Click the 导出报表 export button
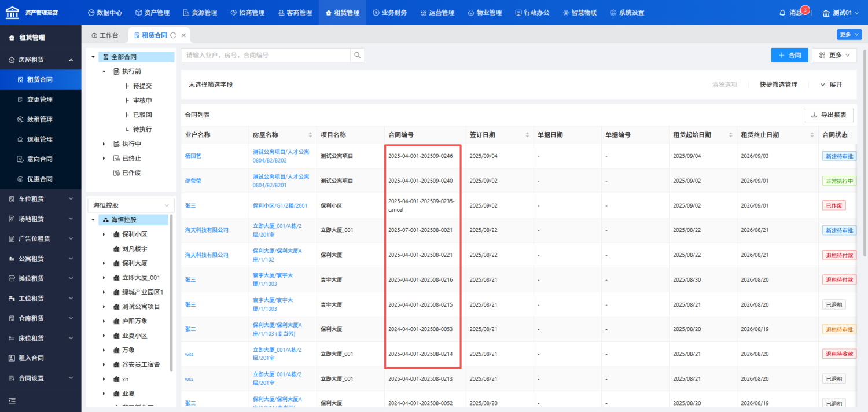Screen dimensions: 868x412 click(x=829, y=115)
